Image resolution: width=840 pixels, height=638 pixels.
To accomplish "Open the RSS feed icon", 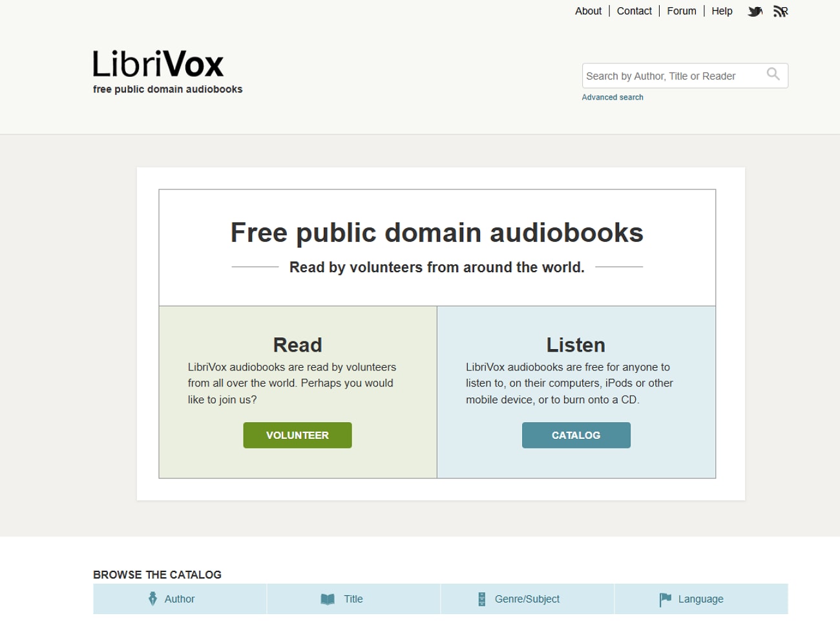I will click(781, 12).
